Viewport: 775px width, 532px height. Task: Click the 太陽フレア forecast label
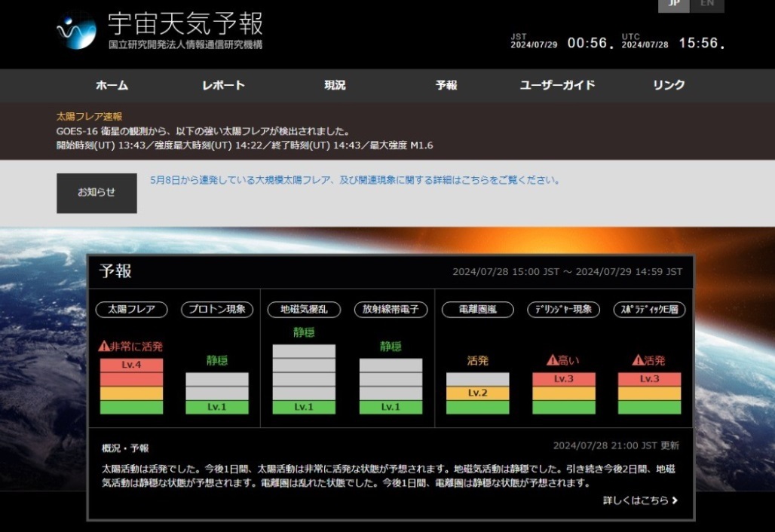point(131,309)
